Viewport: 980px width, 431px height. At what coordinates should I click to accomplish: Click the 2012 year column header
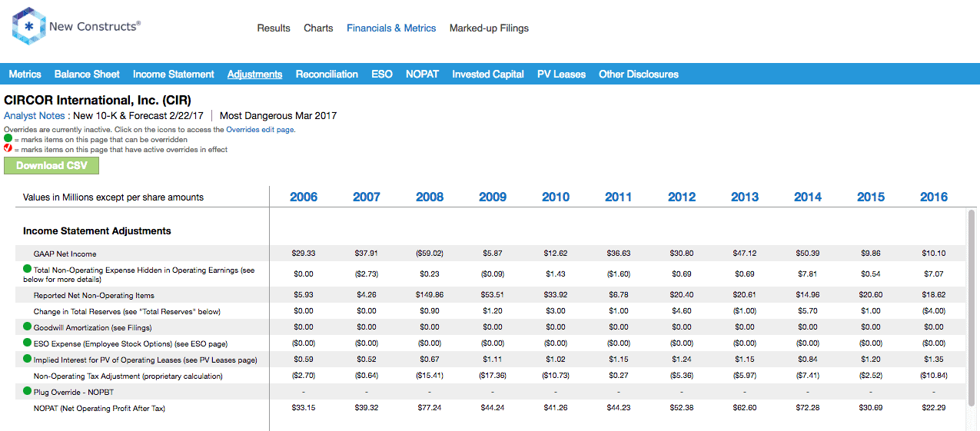click(x=682, y=197)
